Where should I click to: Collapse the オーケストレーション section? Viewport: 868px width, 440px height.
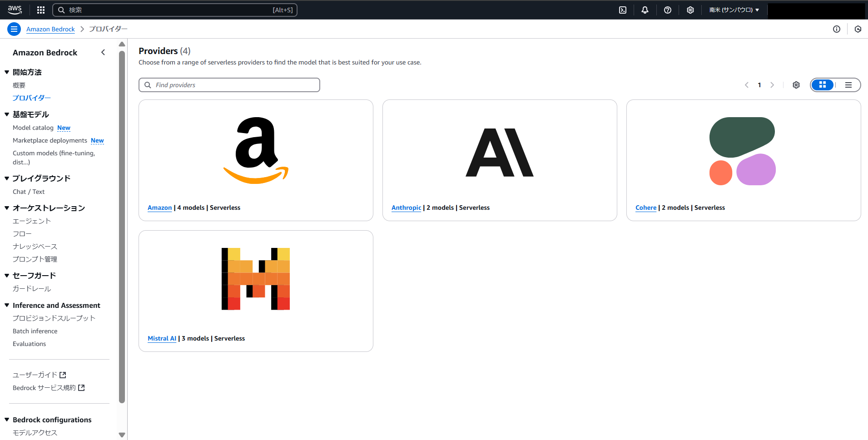(7, 208)
